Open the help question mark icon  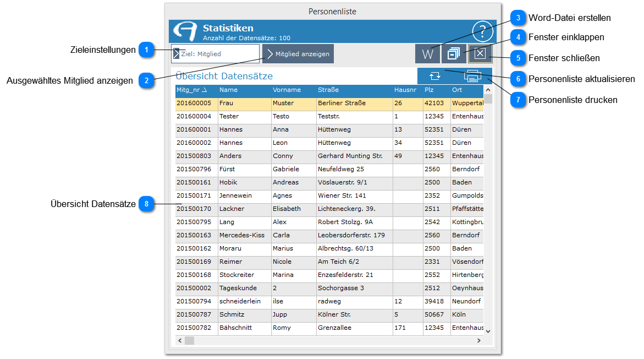click(482, 31)
